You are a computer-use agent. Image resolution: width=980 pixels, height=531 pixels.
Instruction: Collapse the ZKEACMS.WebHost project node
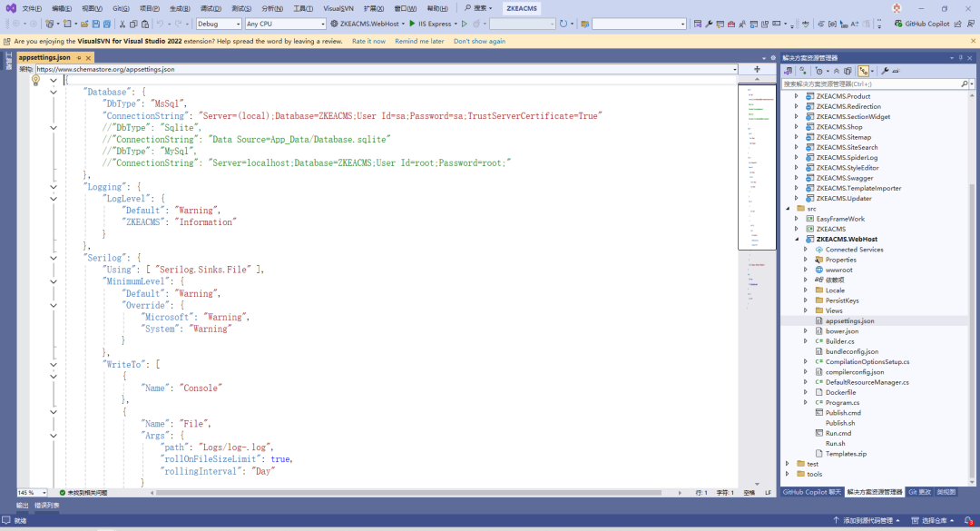pos(797,239)
